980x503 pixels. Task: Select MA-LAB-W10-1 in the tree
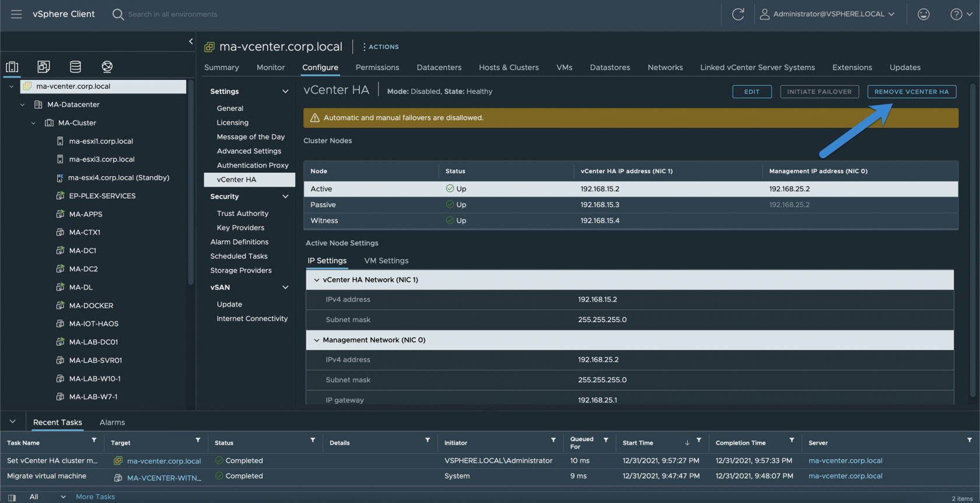(94, 379)
